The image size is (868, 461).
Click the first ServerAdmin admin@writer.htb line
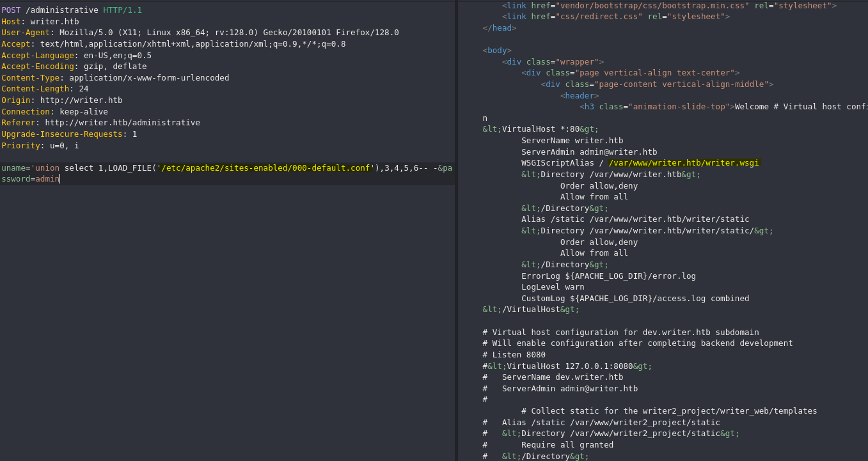(589, 152)
